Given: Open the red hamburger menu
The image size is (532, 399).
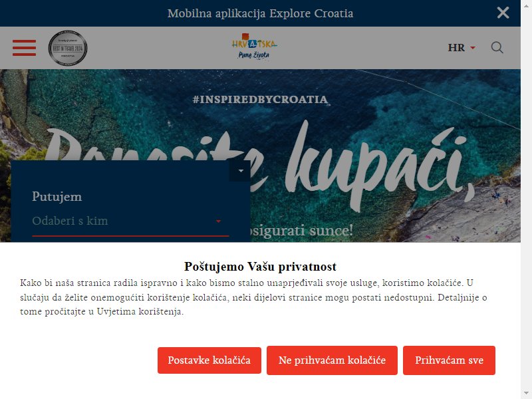Looking at the screenshot, I should coord(24,48).
